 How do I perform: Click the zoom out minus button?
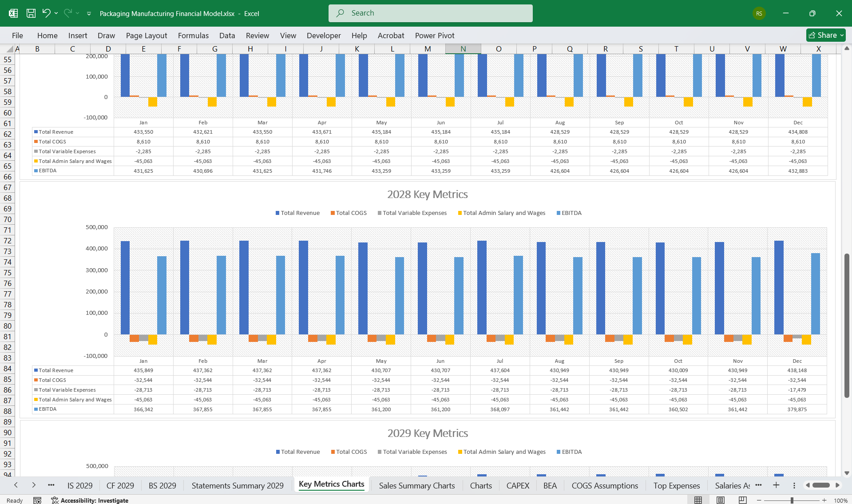coord(759,500)
